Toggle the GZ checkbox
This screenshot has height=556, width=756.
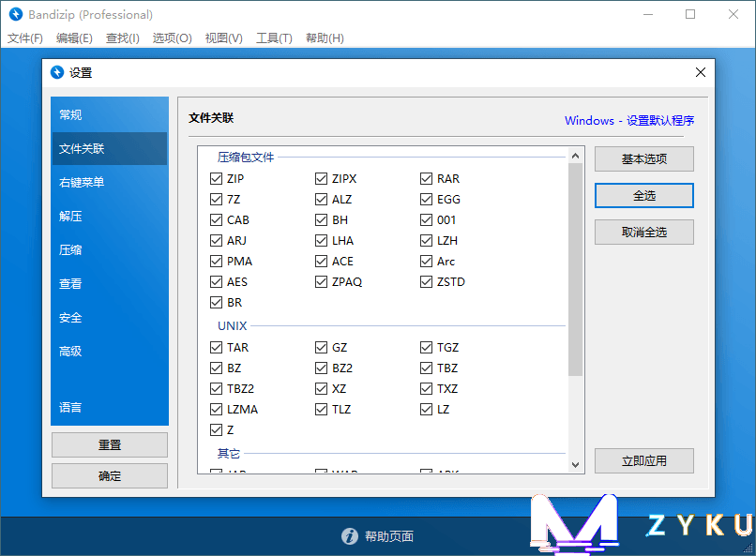tap(321, 347)
